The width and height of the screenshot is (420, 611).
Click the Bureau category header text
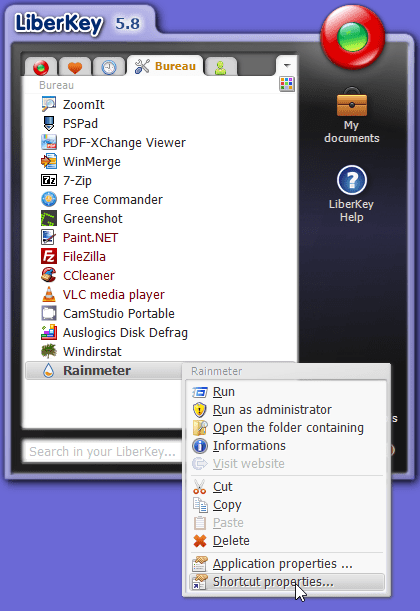pyautogui.click(x=56, y=85)
